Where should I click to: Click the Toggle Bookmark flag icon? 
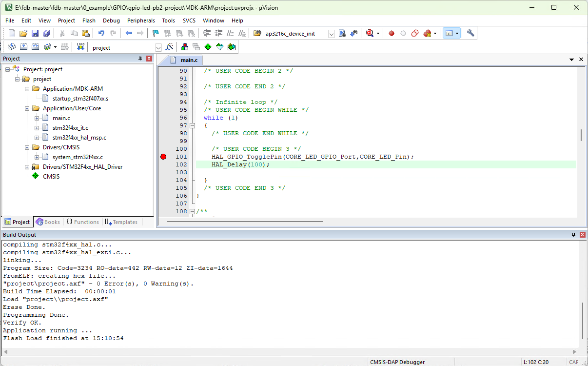tap(156, 33)
